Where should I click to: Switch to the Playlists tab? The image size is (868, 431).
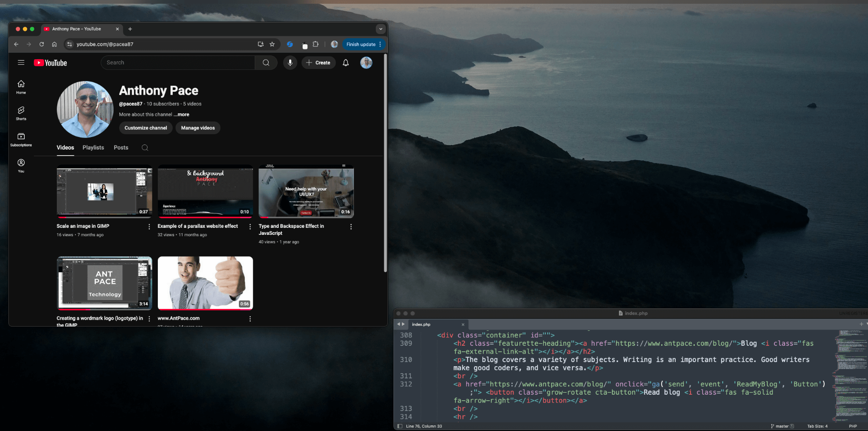point(93,148)
